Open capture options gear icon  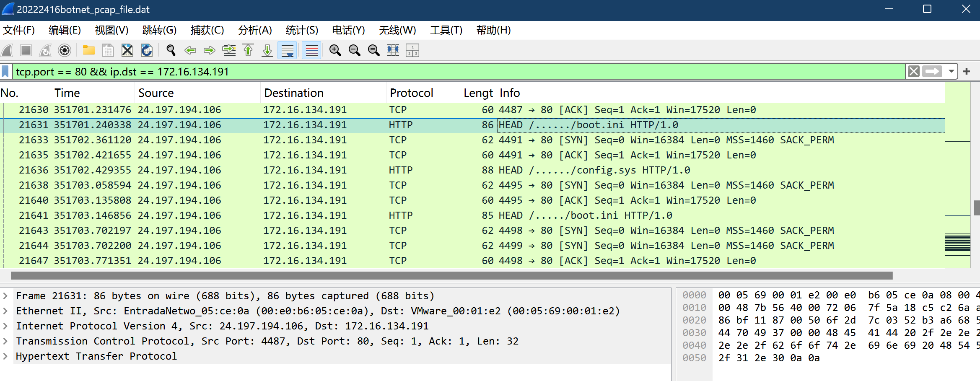click(x=65, y=51)
